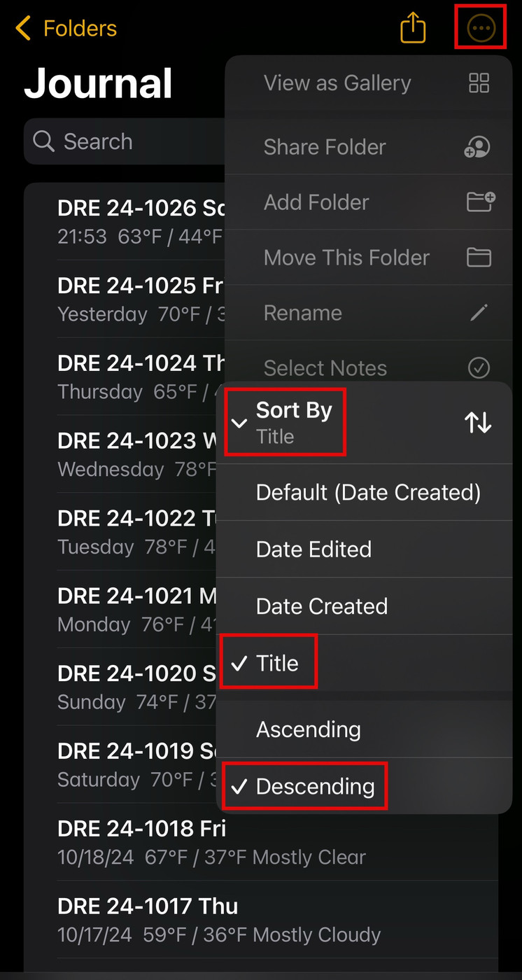522x980 pixels.
Task: Tap the Rename pencil icon
Action: (479, 313)
